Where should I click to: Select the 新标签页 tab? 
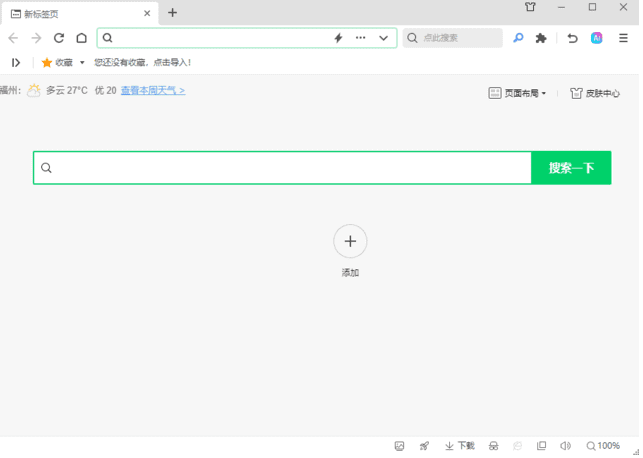tap(80, 14)
